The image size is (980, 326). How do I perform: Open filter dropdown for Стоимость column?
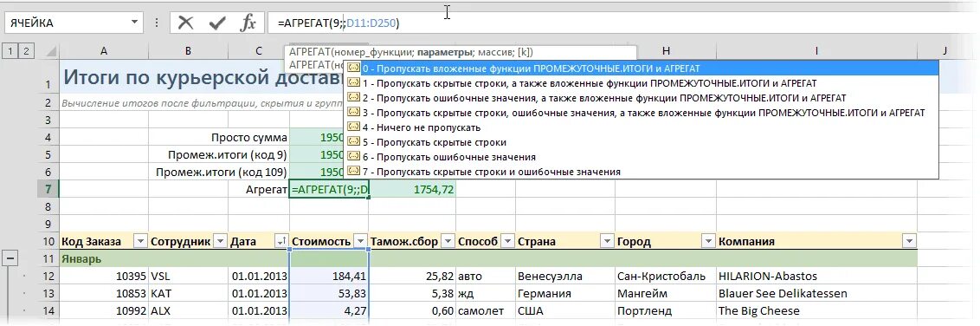click(360, 242)
